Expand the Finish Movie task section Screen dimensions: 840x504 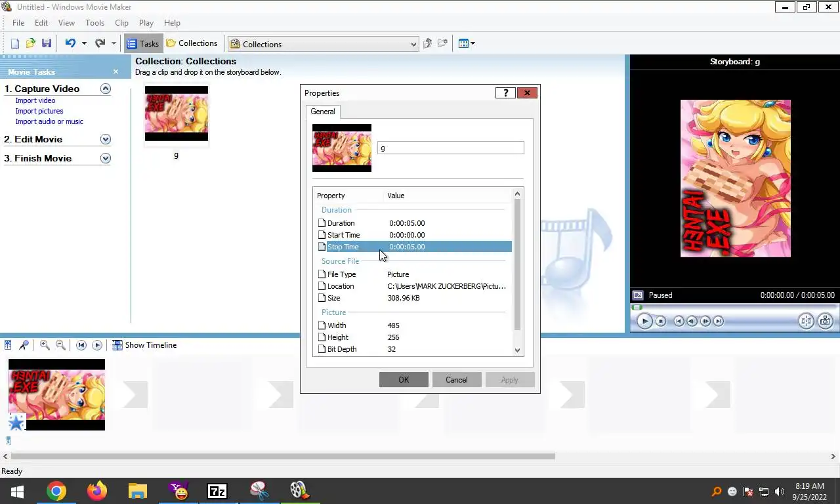point(106,158)
